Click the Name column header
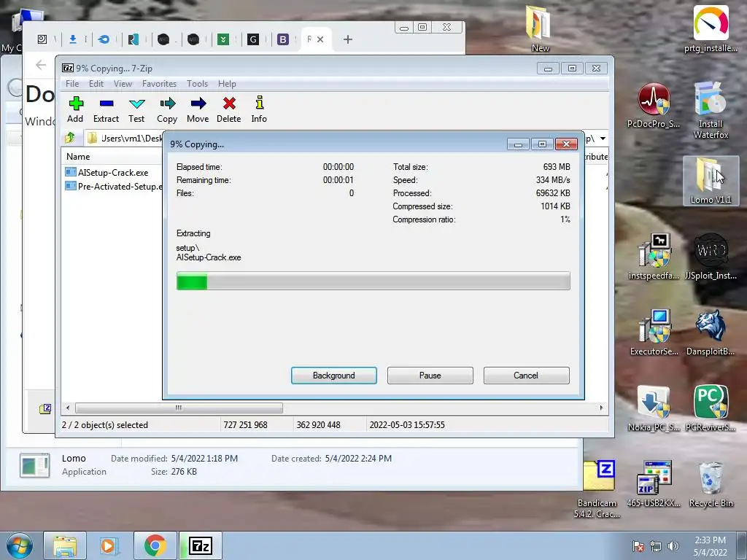 point(78,157)
